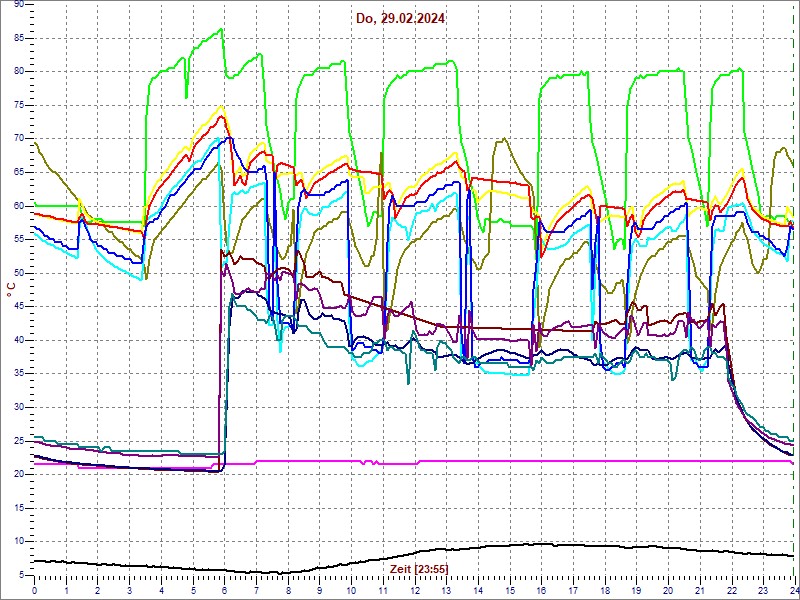800x600 pixels.
Task: Click hour 12 on the time axis
Action: (x=414, y=588)
